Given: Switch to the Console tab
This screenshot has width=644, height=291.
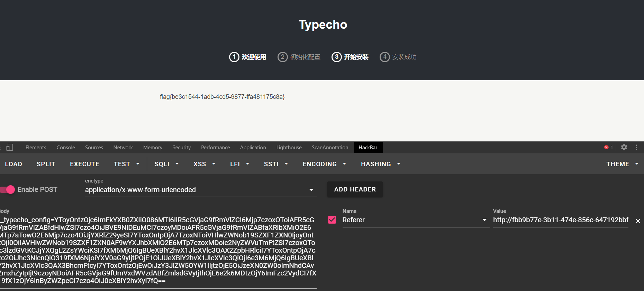Looking at the screenshot, I should point(66,148).
